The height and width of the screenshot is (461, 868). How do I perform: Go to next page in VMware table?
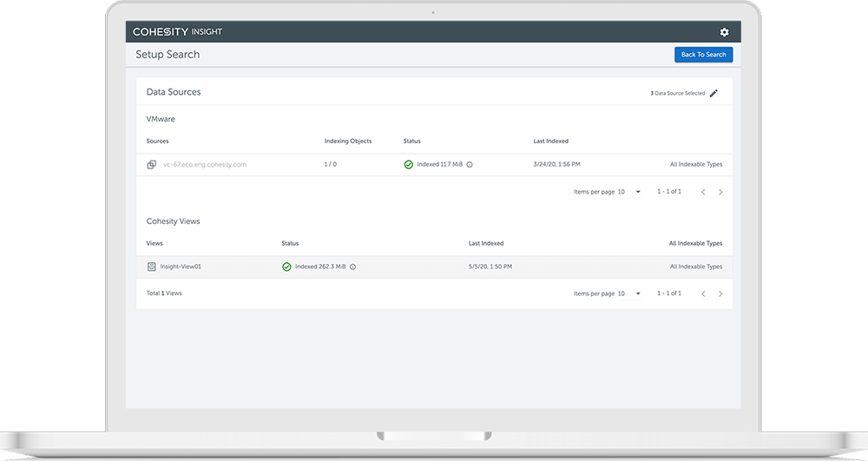pyautogui.click(x=720, y=192)
